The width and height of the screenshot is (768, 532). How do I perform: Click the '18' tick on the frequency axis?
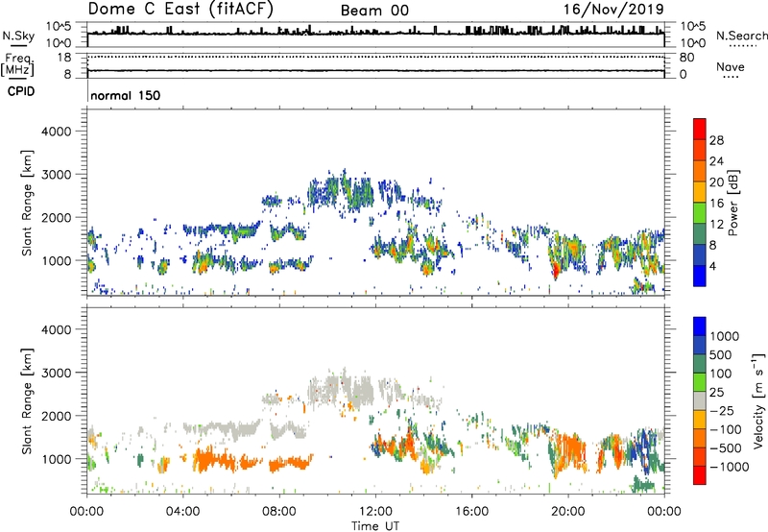[x=64, y=58]
